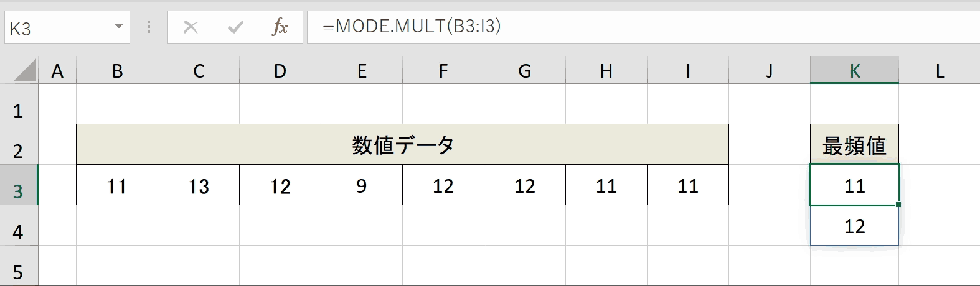
Task: Select row 5 header
Action: tap(19, 266)
